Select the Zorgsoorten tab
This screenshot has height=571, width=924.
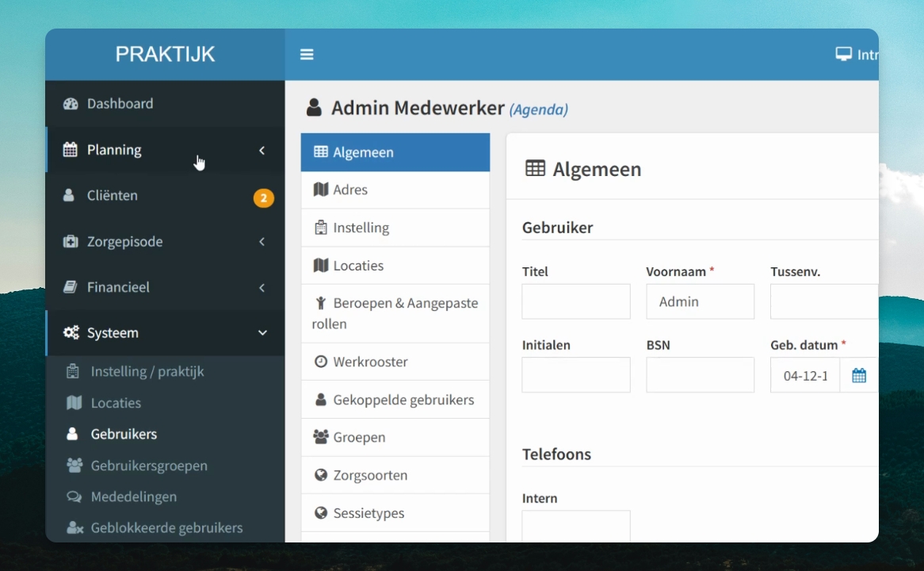395,475
